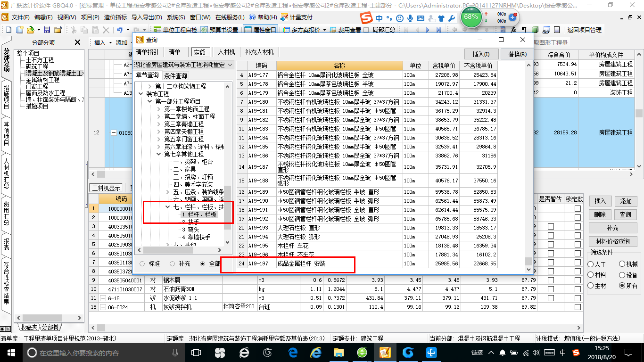Select row A19-197 成品金属栏杆 安装

[367, 264]
